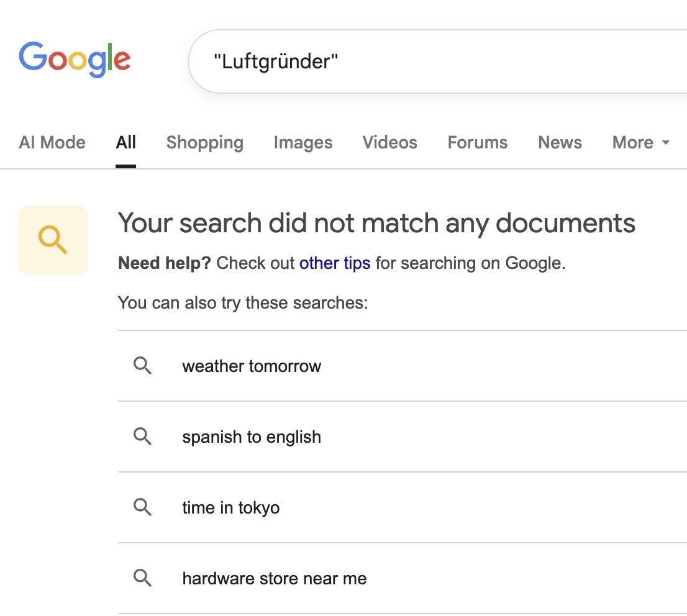Screen dimensions: 687x616
Task: Focus the search box containing "Luftgründer"
Action: click(435, 61)
